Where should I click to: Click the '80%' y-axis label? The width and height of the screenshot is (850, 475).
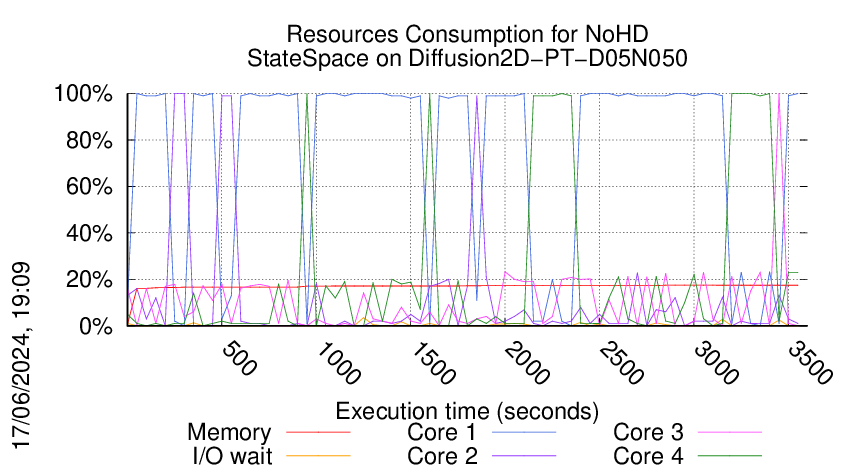(x=89, y=140)
